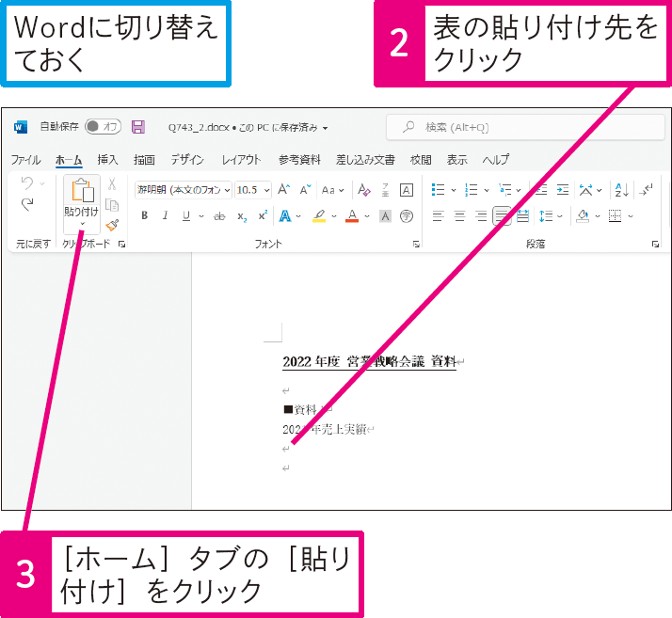672x618 pixels.
Task: Click the paragraph shading bucket icon
Action: click(x=583, y=216)
